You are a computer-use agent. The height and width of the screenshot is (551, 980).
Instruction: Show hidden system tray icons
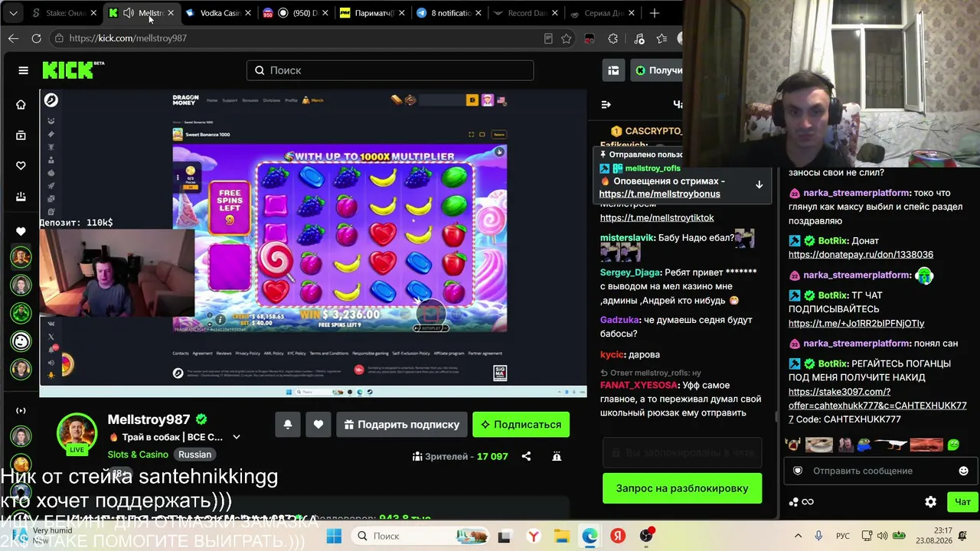point(798,536)
